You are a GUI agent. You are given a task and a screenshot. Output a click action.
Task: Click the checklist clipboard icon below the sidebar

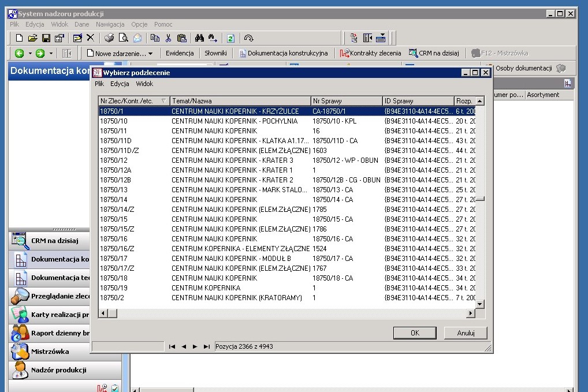(115, 388)
